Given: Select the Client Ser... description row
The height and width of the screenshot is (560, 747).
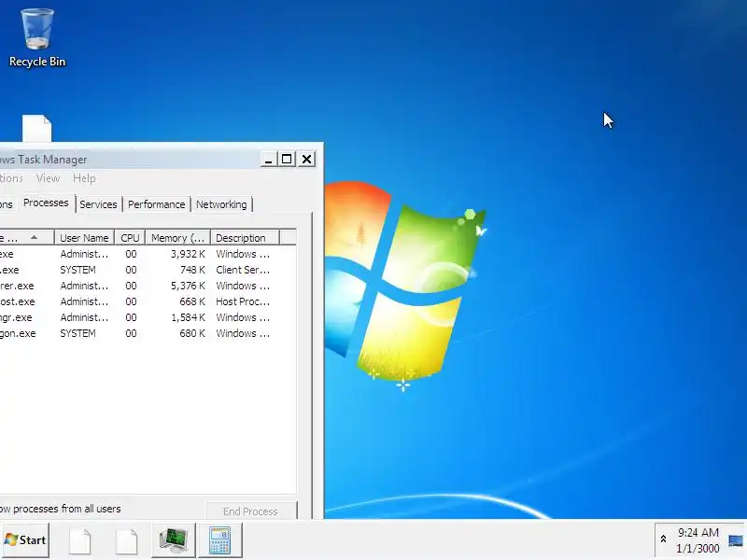Looking at the screenshot, I should 243,270.
